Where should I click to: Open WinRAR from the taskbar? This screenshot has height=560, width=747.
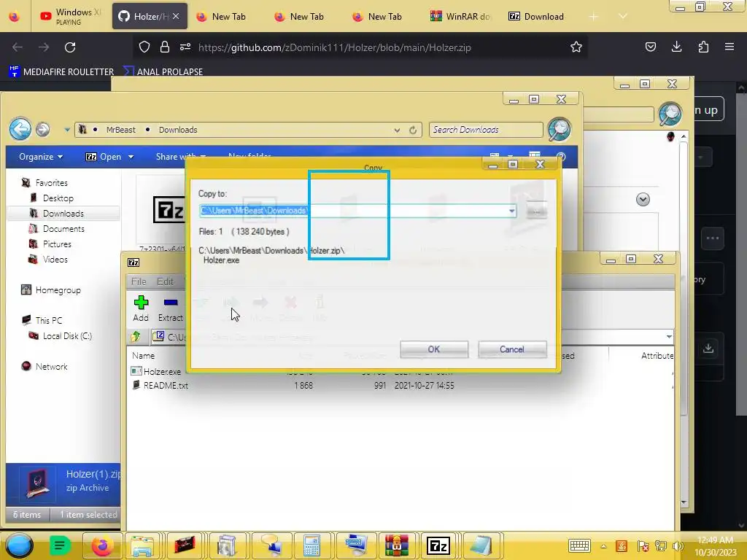click(x=396, y=545)
